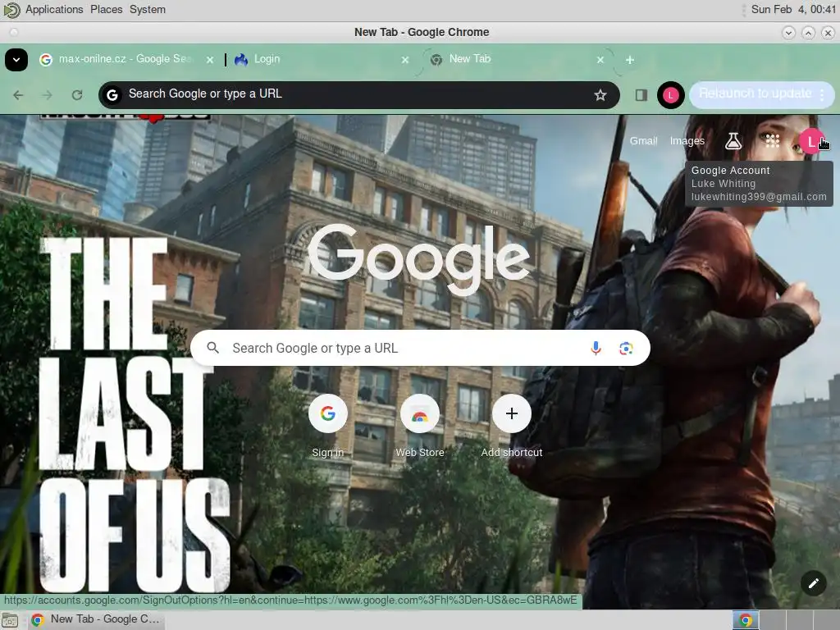The width and height of the screenshot is (840, 630).
Task: Open the Gmail link
Action: pyautogui.click(x=643, y=141)
